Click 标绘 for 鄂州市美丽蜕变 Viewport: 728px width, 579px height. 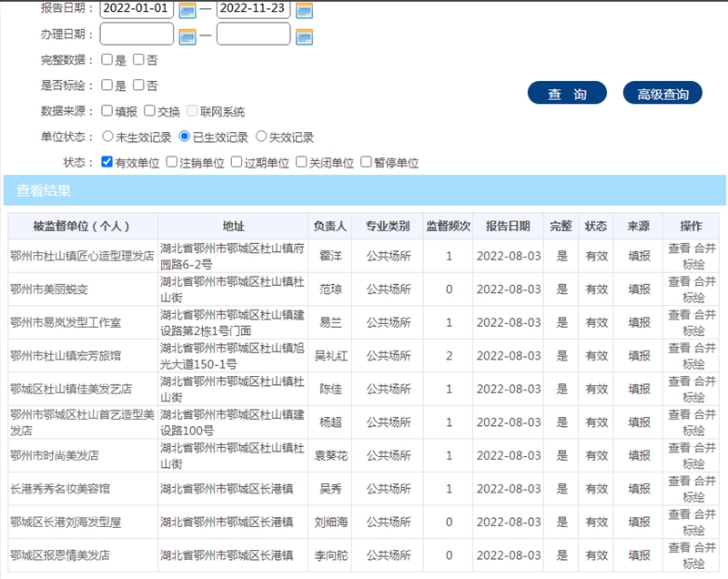(693, 297)
